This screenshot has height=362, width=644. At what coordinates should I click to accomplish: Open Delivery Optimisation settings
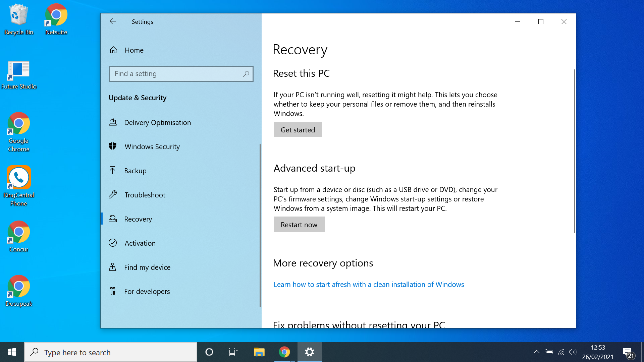(x=158, y=122)
